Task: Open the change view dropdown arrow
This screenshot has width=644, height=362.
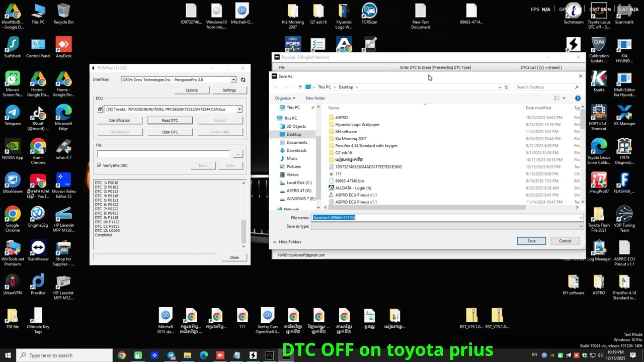Action: click(x=563, y=98)
